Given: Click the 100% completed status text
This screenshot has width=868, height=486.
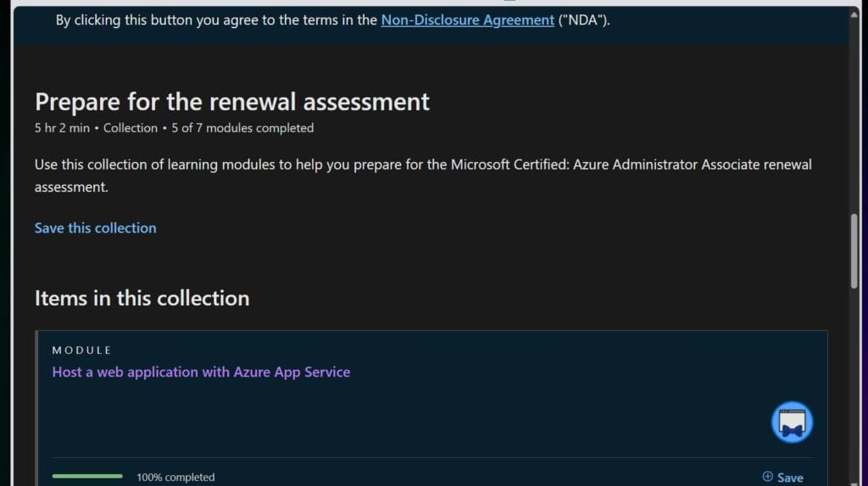Looking at the screenshot, I should (x=175, y=478).
